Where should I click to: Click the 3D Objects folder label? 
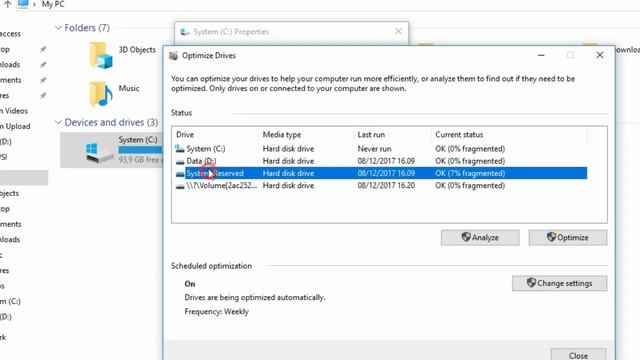tap(137, 50)
